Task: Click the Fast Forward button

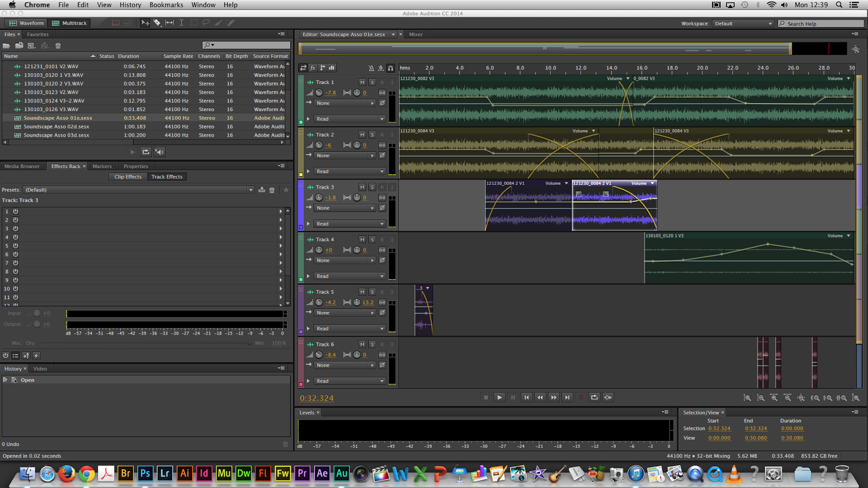Action: pos(553,397)
